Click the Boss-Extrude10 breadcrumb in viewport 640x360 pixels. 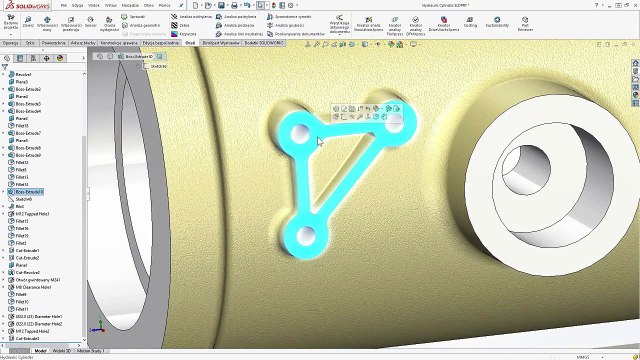click(x=138, y=56)
